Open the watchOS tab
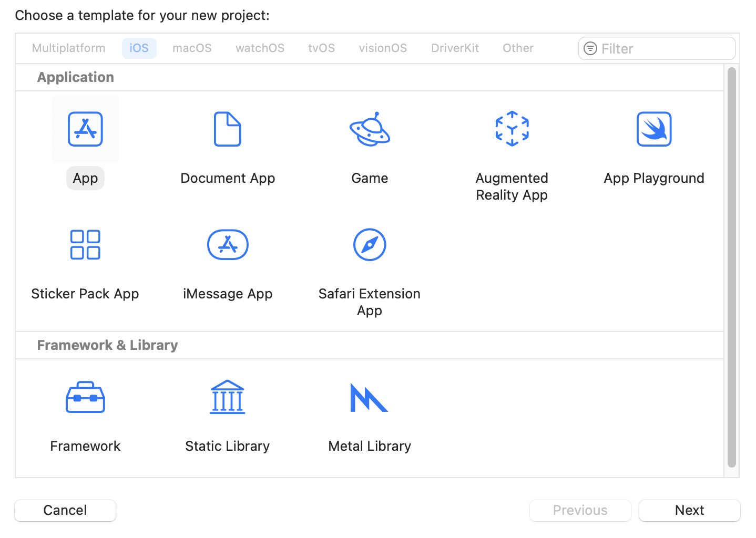The width and height of the screenshot is (756, 538). [260, 48]
